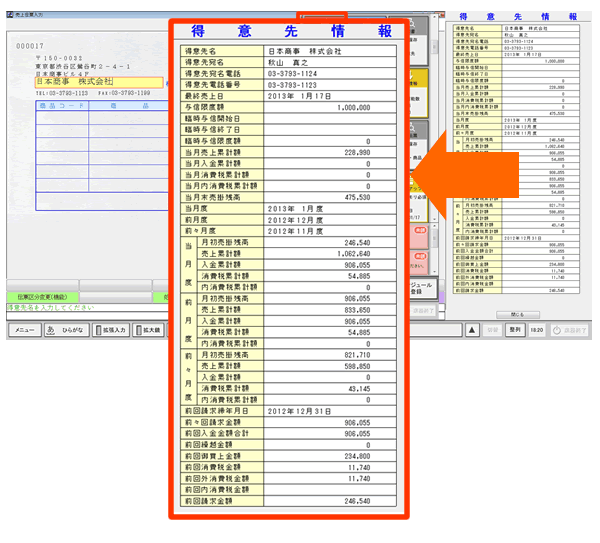Click the first empty 商品コード cell
The width and height of the screenshot is (600, 543).
pyautogui.click(x=61, y=118)
